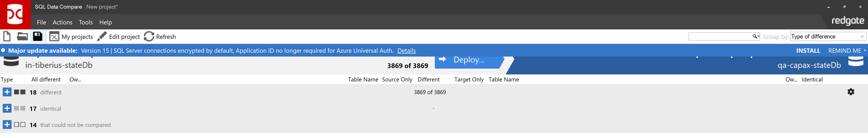
Task: Click the update info icon
Action: tap(3, 50)
